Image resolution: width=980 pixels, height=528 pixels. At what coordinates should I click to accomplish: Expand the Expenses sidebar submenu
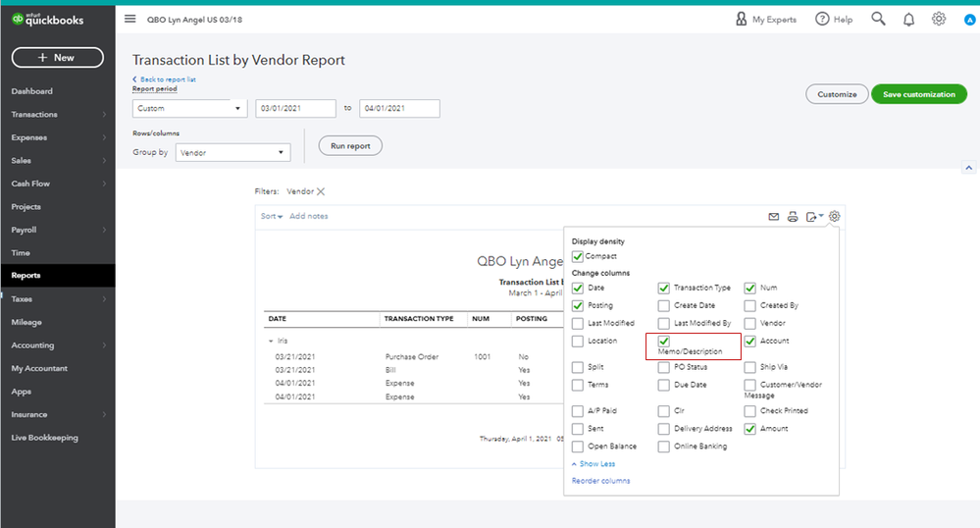coord(104,137)
